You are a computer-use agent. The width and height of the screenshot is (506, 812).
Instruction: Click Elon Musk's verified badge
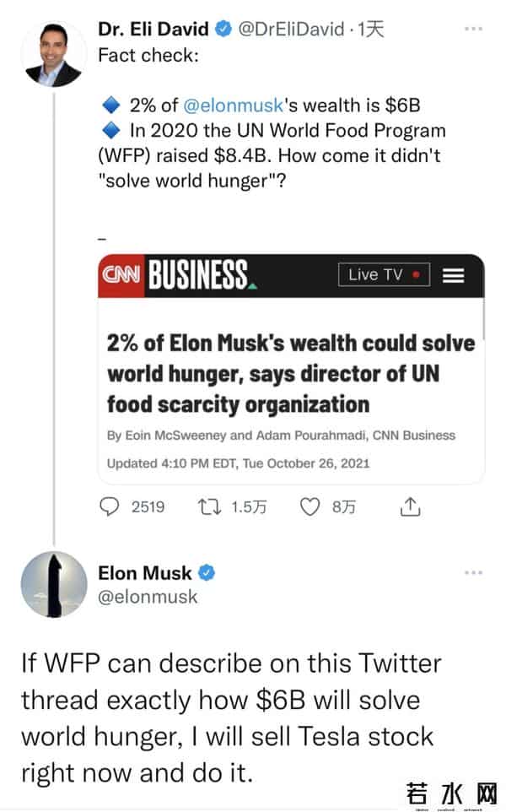(207, 573)
